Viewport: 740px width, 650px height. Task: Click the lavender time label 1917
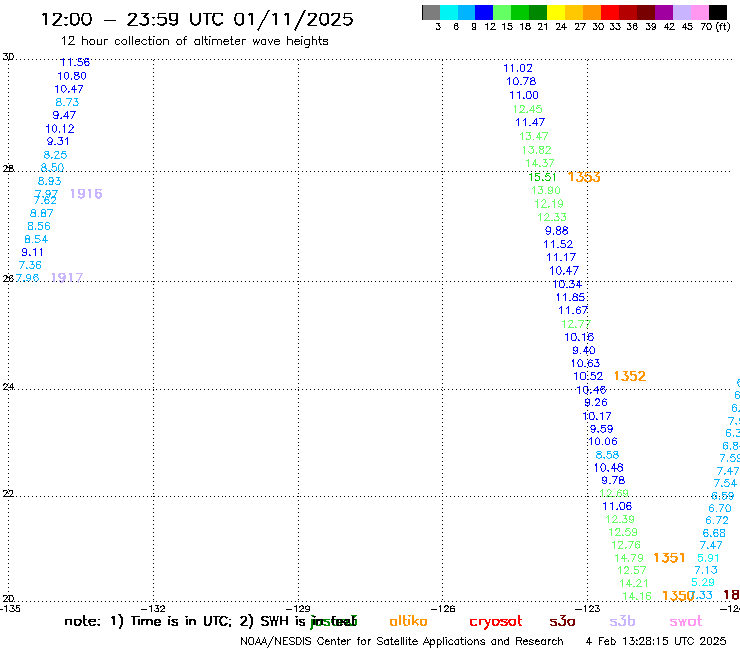pyautogui.click(x=67, y=277)
